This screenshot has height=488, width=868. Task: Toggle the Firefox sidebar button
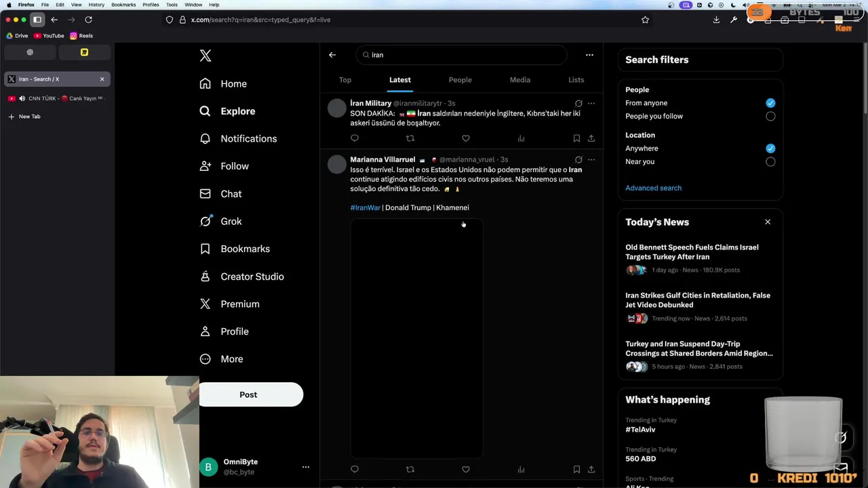tap(37, 20)
